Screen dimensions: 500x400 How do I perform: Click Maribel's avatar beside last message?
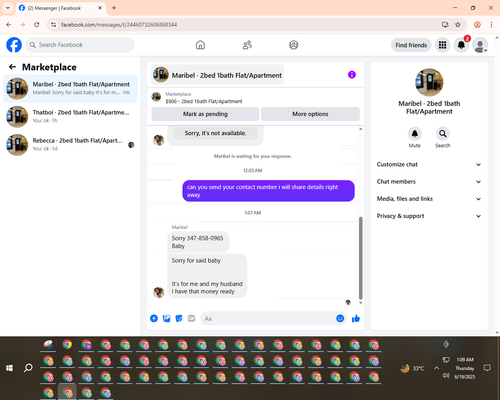[x=158, y=292]
